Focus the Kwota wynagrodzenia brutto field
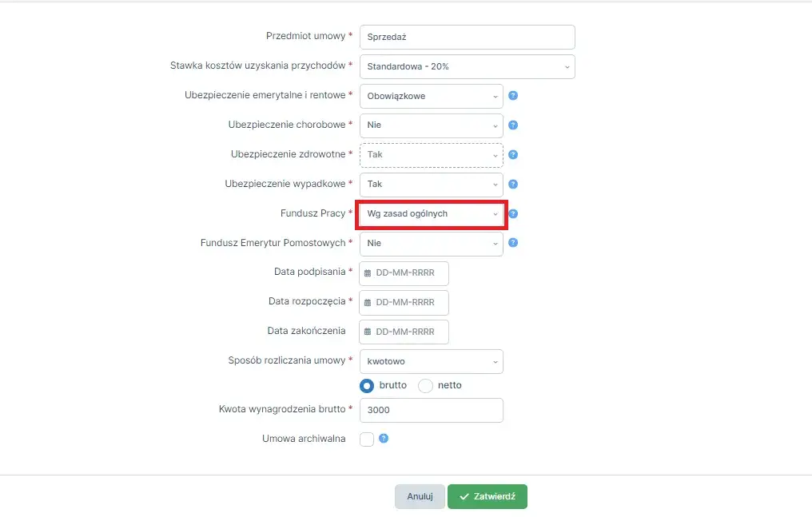Image resolution: width=812 pixels, height=517 pixels. click(432, 410)
